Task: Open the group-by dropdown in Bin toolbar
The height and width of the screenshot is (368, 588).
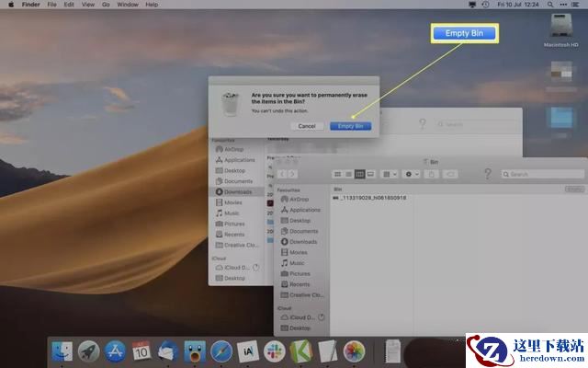Action: tap(390, 174)
